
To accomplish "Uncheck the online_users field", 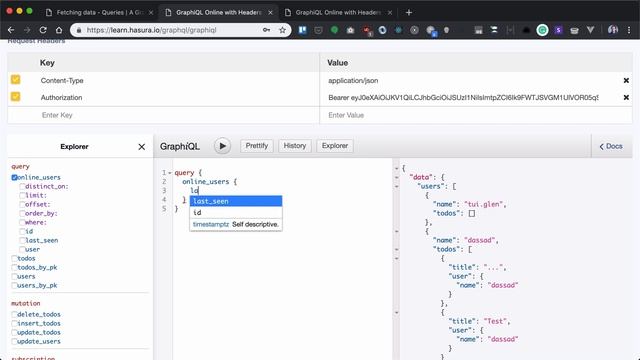I will click(14, 178).
